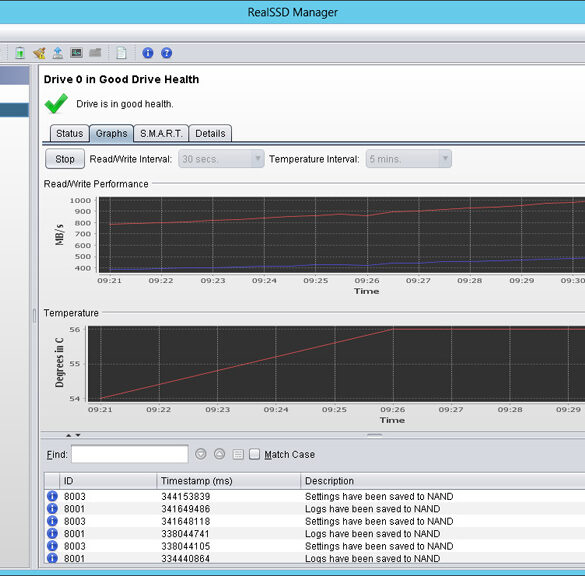Click the Temperature graph area
Viewport: 585px width, 576px height.
[x=336, y=364]
